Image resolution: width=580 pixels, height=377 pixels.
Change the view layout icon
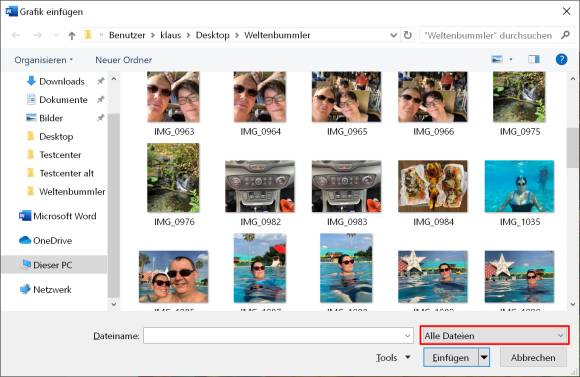tap(497, 59)
